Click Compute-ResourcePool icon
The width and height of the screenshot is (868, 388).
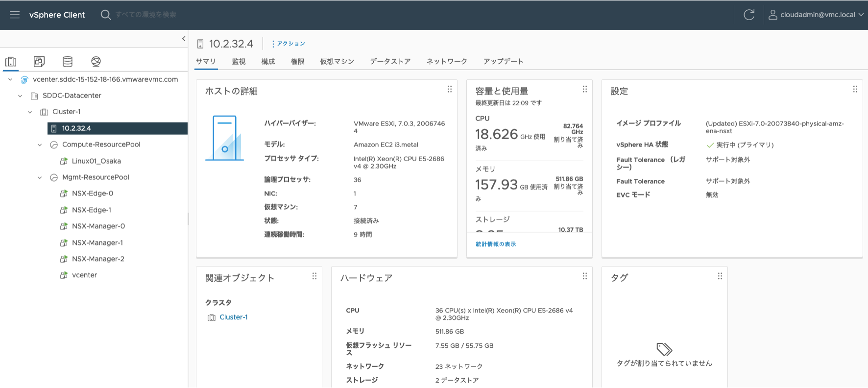[54, 145]
